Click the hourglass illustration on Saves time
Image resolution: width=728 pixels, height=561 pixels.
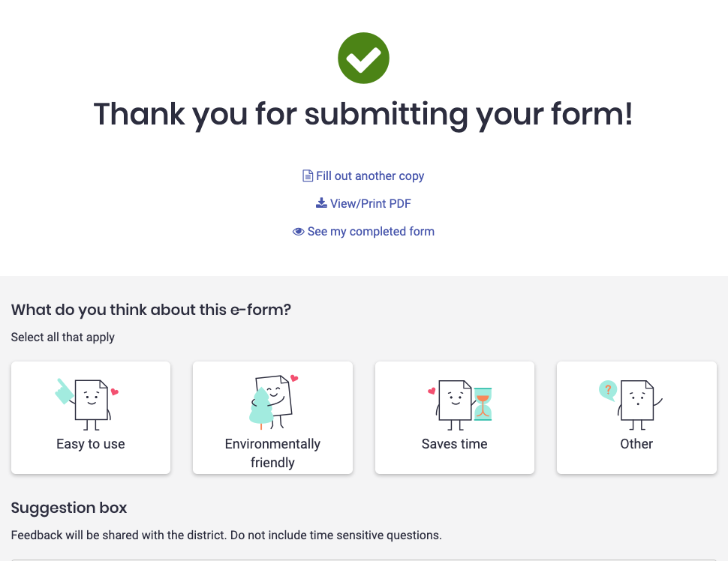click(x=483, y=403)
